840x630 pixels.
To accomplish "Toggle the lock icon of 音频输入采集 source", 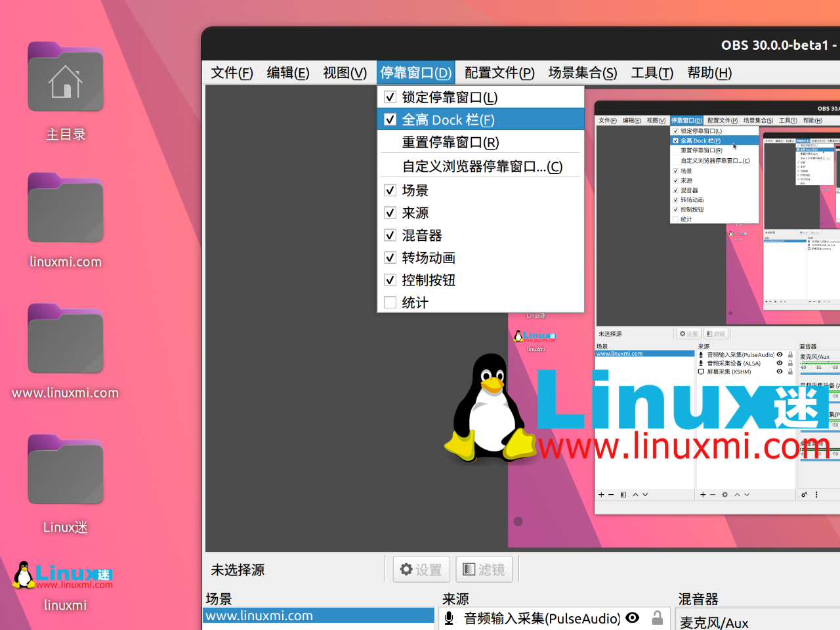I will [x=657, y=618].
